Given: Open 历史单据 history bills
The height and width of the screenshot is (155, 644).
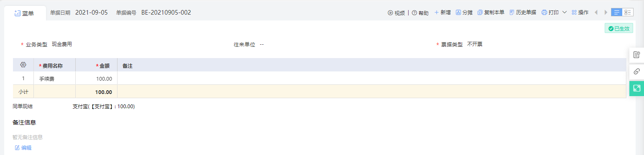Looking at the screenshot, I should pos(523,13).
